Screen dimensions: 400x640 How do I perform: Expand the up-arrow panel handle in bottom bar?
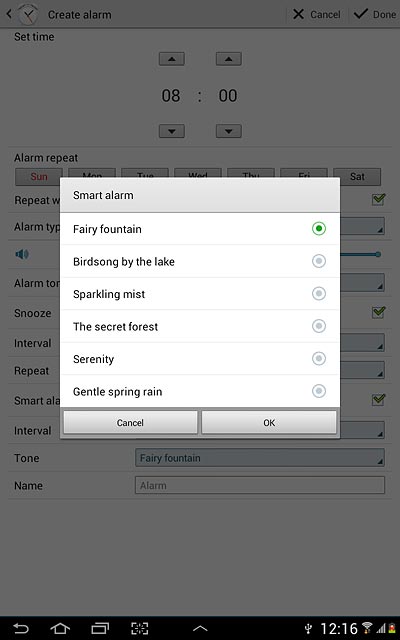(x=200, y=629)
